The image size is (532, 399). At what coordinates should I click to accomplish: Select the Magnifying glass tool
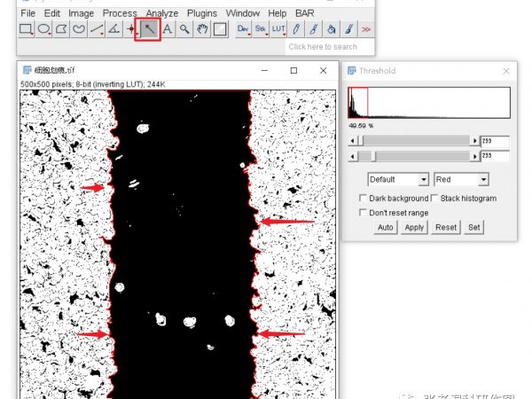coord(184,29)
